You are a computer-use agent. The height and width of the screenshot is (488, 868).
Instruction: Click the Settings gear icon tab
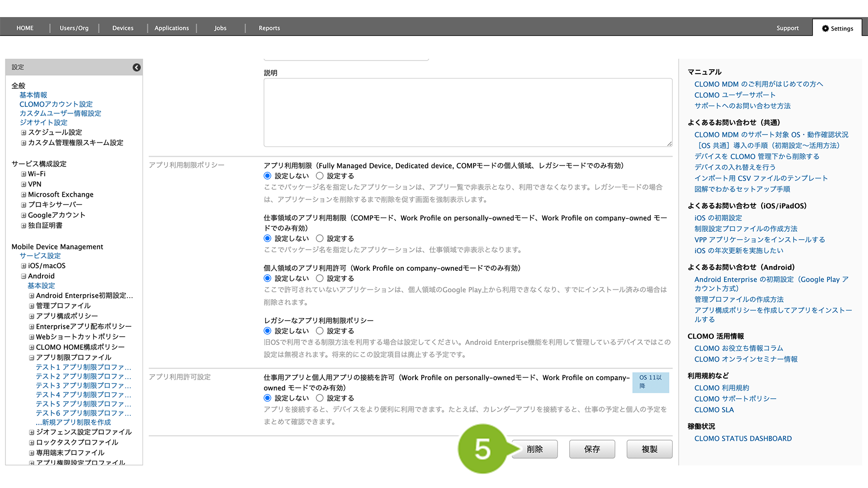(x=837, y=28)
